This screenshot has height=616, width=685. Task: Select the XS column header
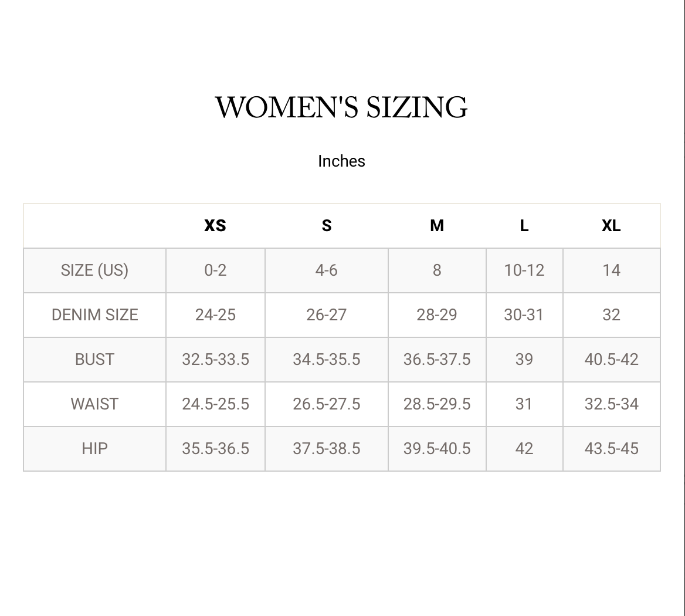click(x=215, y=226)
